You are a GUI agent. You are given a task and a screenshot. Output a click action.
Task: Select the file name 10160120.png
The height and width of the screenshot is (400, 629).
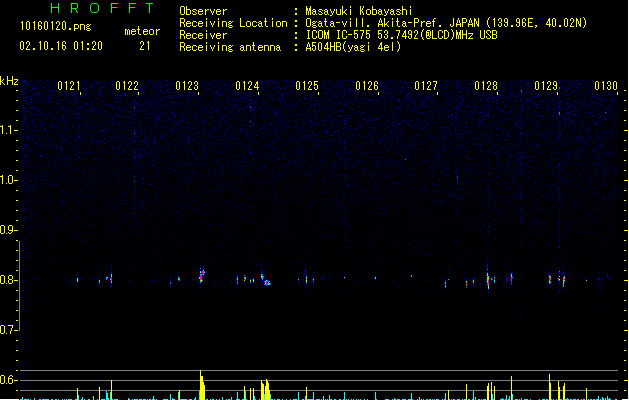click(56, 26)
